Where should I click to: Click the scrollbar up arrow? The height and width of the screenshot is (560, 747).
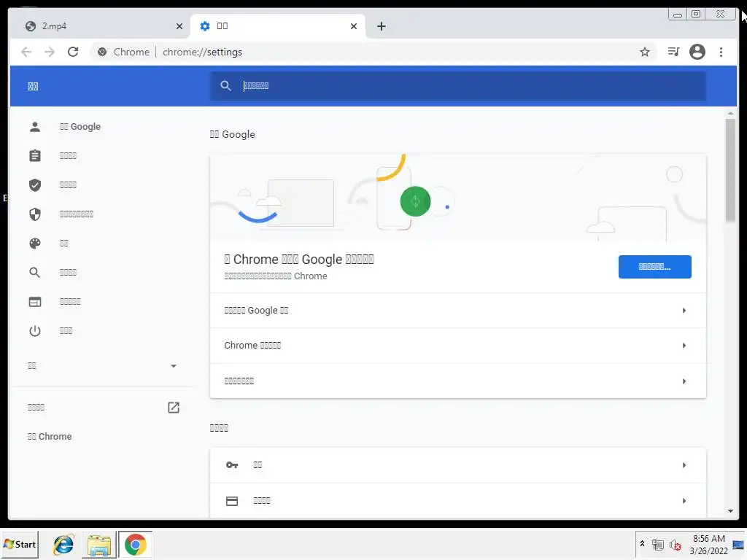[x=730, y=114]
